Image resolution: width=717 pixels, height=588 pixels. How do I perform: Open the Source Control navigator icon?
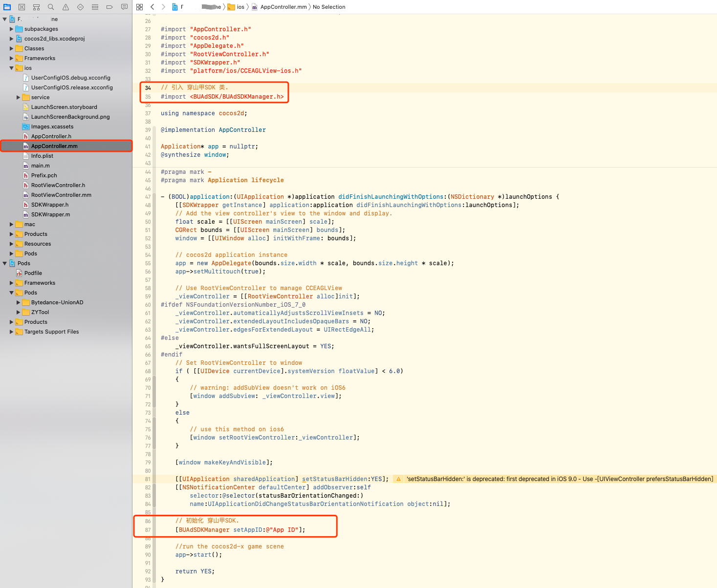click(x=22, y=7)
